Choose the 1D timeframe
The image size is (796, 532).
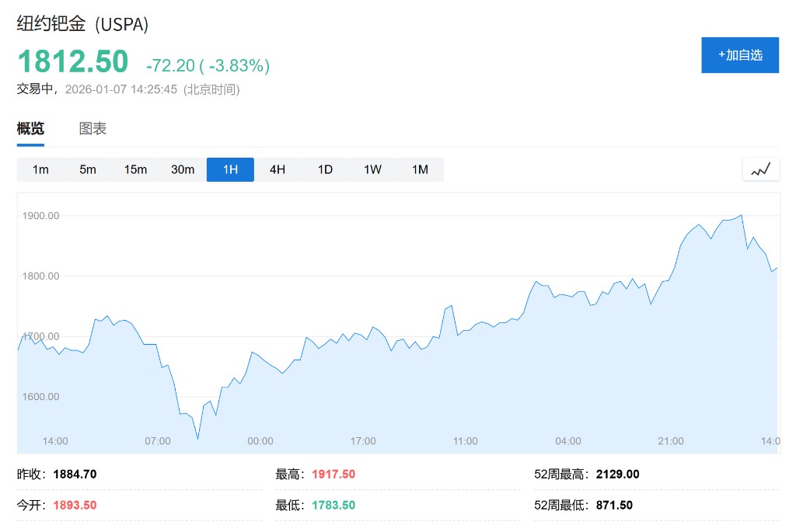325,169
